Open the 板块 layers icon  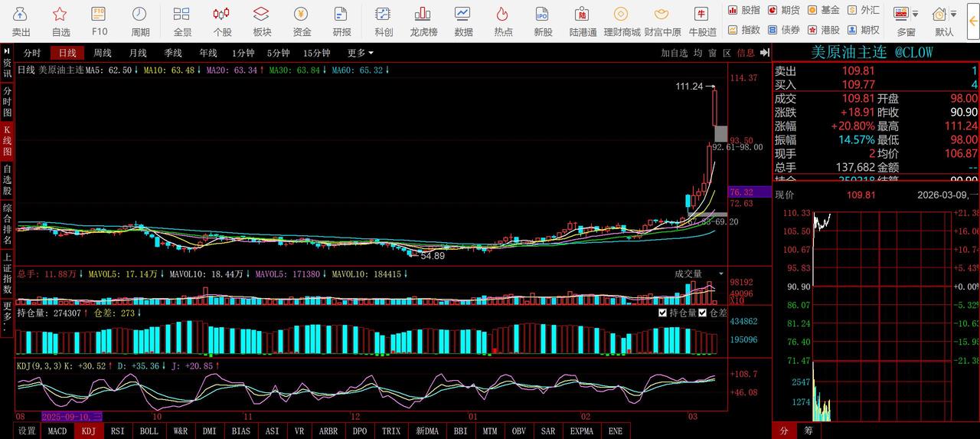pyautogui.click(x=262, y=21)
